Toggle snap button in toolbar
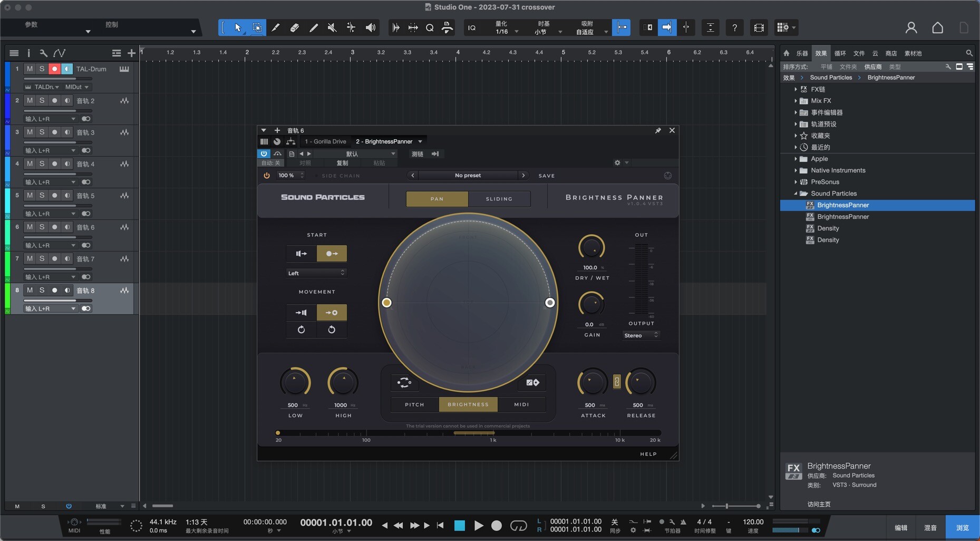This screenshot has width=980, height=541. pyautogui.click(x=622, y=27)
